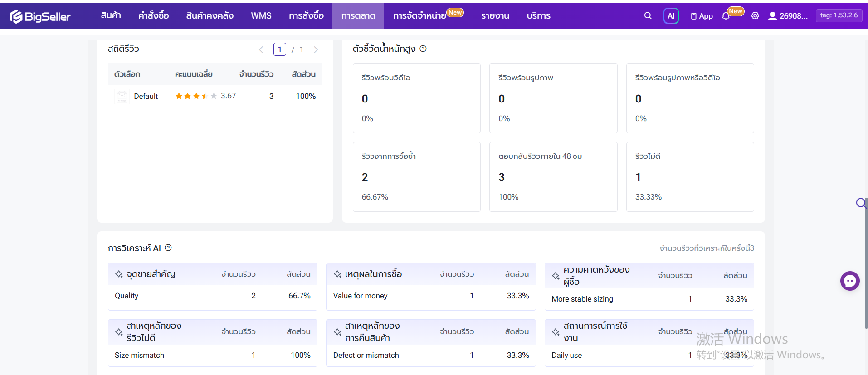Open the AI assistant icon
Viewport: 868px width, 375px height.
point(671,16)
